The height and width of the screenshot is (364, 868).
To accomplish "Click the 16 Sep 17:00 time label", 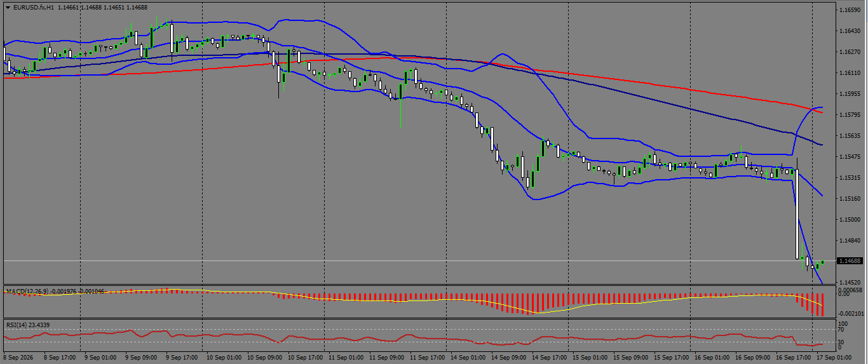I will point(793,358).
